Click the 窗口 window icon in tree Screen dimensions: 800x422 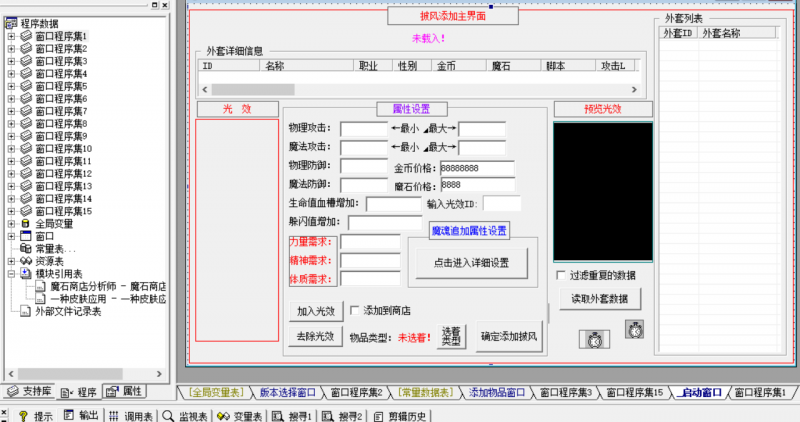tap(26, 236)
